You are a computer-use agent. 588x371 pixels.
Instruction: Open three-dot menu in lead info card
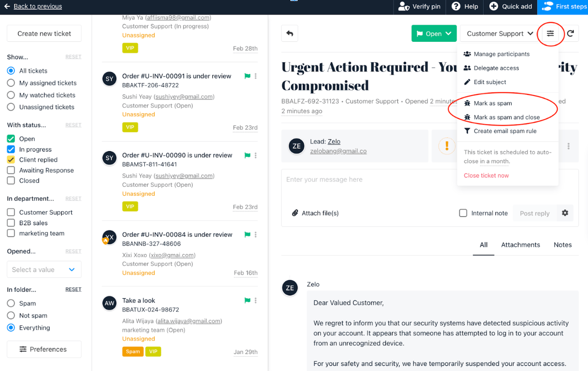[x=569, y=146]
